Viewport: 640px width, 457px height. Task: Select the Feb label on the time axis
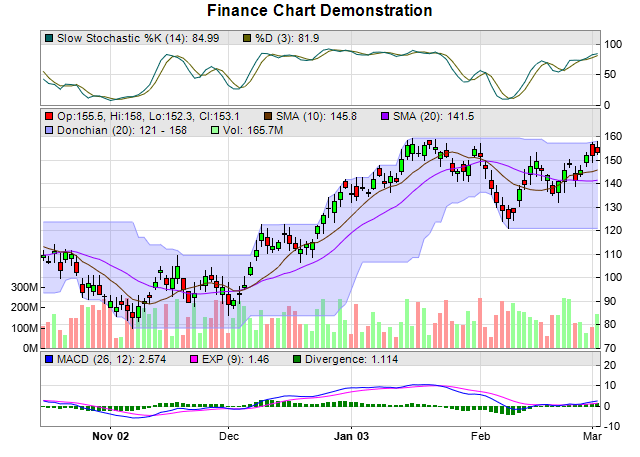(x=480, y=436)
